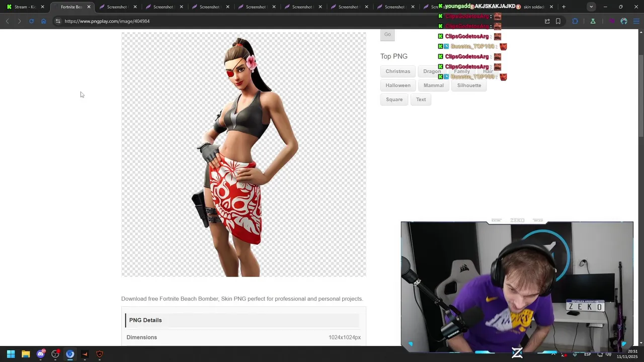Open the Silhouette PNG tag
The width and height of the screenshot is (644, 362).
pos(469,85)
